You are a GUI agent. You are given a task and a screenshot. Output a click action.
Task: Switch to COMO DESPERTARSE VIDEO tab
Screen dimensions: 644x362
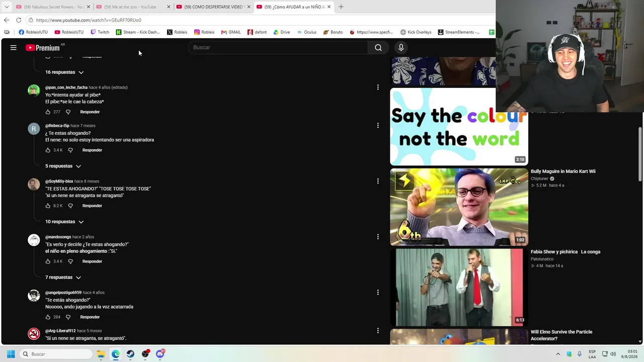pos(213,7)
